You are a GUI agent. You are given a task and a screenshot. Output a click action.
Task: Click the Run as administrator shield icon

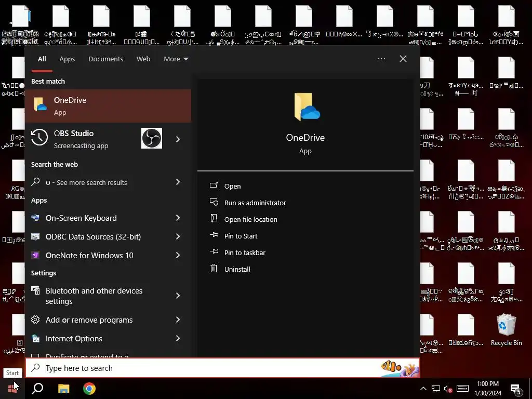pos(214,202)
